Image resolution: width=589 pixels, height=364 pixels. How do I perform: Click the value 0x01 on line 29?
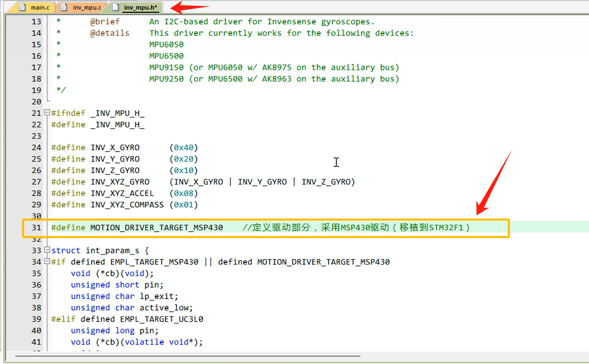click(x=184, y=205)
